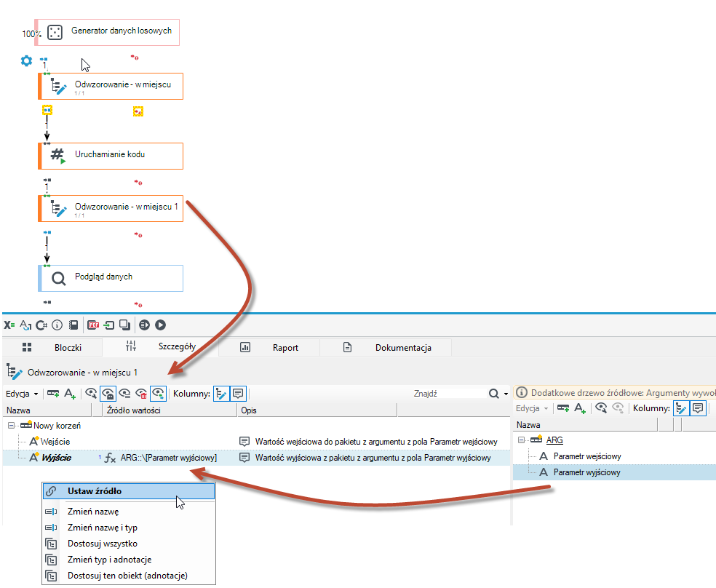Open the info (i) icon in top toolbar
The height and width of the screenshot is (588, 716).
click(x=57, y=325)
